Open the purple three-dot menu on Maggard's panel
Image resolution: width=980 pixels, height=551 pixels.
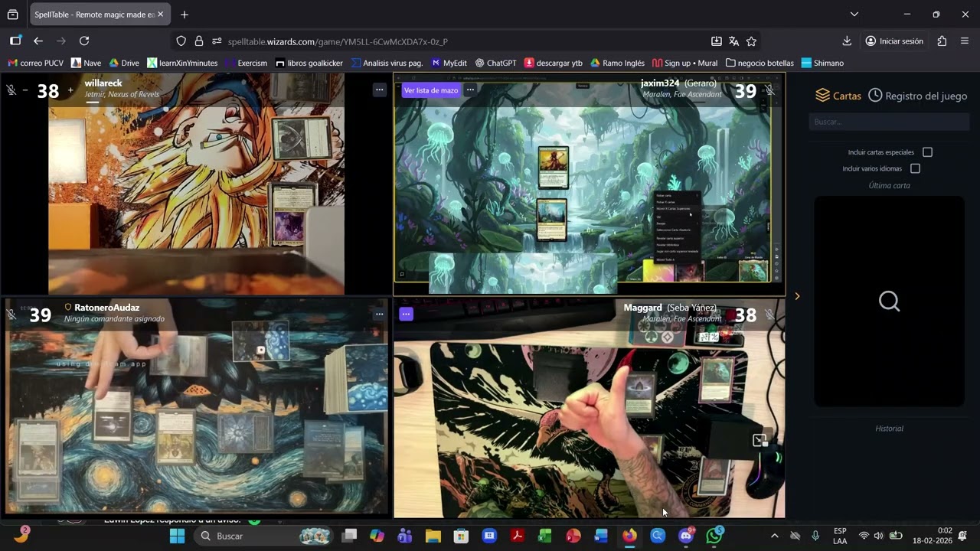(406, 314)
